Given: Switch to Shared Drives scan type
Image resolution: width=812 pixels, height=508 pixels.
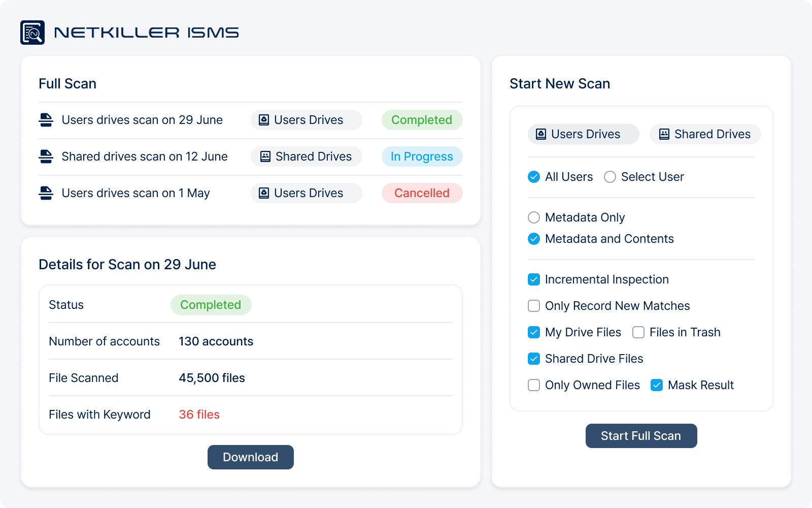Looking at the screenshot, I should click(x=705, y=134).
